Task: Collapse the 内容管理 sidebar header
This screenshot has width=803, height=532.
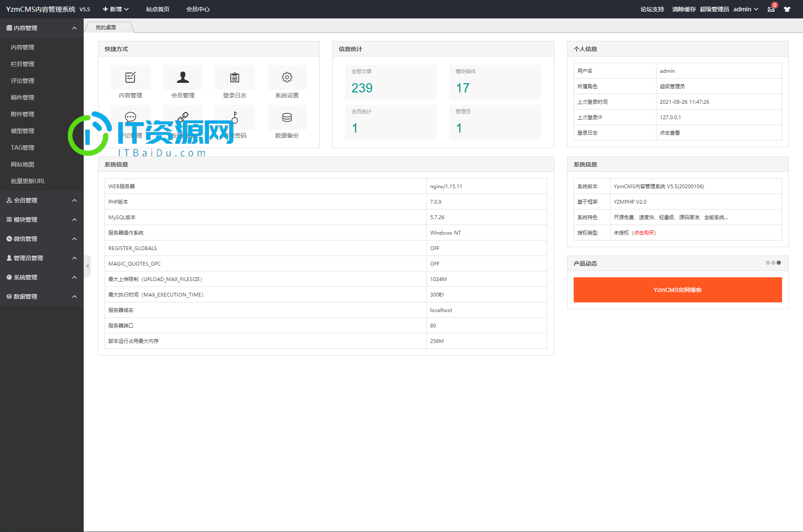Action: pos(42,28)
